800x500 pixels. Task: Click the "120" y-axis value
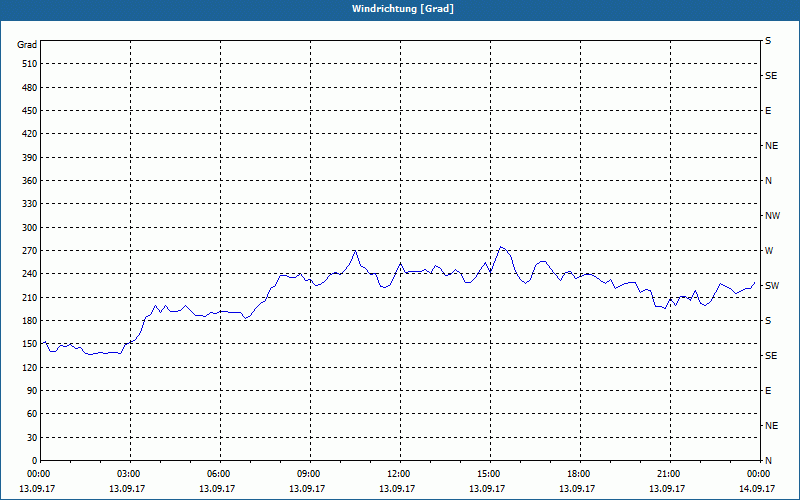pyautogui.click(x=29, y=367)
